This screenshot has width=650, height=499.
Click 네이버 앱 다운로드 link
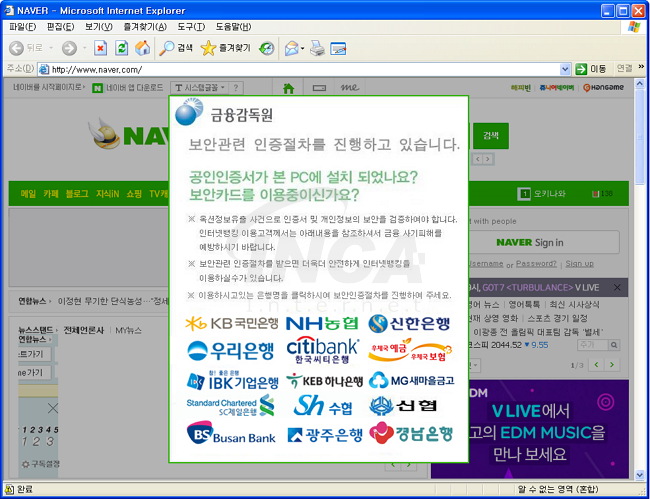pyautogui.click(x=128, y=88)
